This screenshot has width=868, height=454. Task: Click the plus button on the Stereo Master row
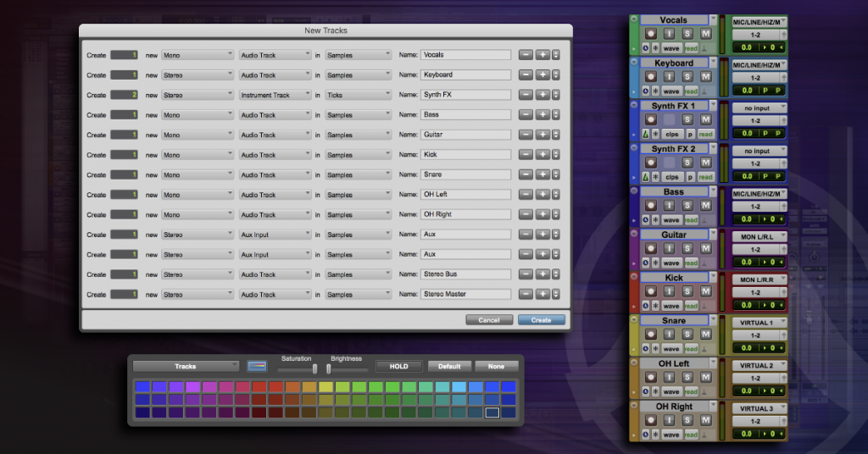542,295
